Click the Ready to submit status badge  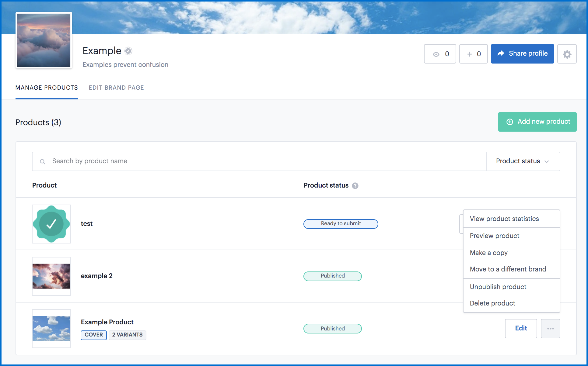[341, 224]
